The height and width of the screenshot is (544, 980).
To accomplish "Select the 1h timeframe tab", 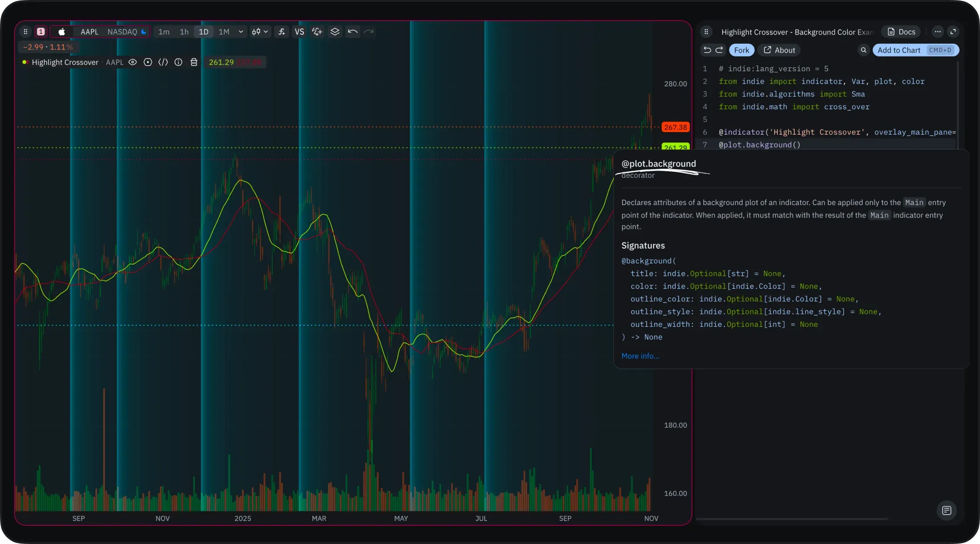I will [x=184, y=32].
